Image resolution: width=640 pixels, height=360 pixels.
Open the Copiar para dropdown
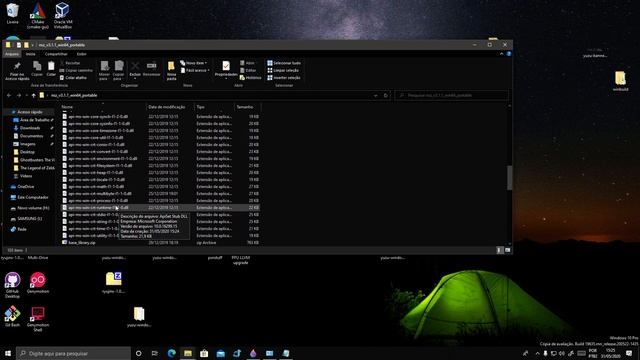tap(118, 70)
